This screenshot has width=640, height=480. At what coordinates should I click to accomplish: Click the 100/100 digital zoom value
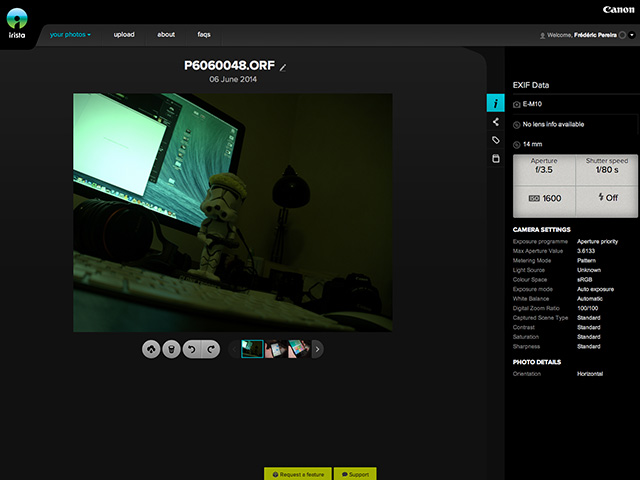tap(587, 308)
